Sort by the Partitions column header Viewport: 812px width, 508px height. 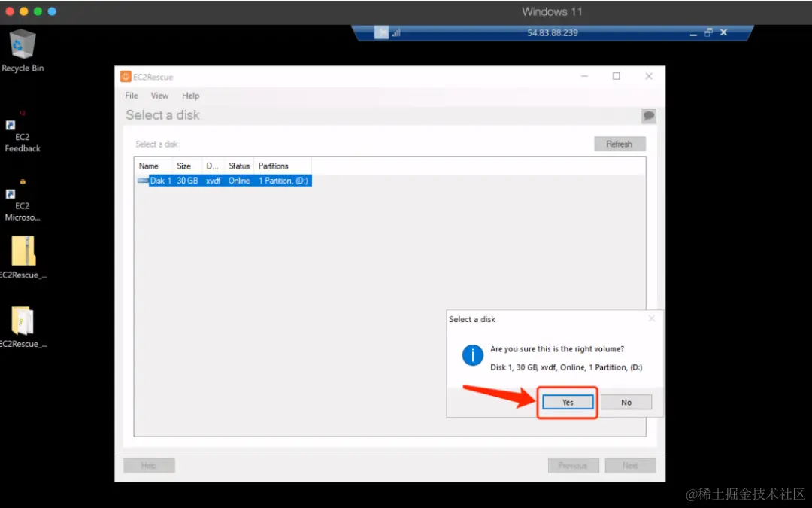click(283, 166)
